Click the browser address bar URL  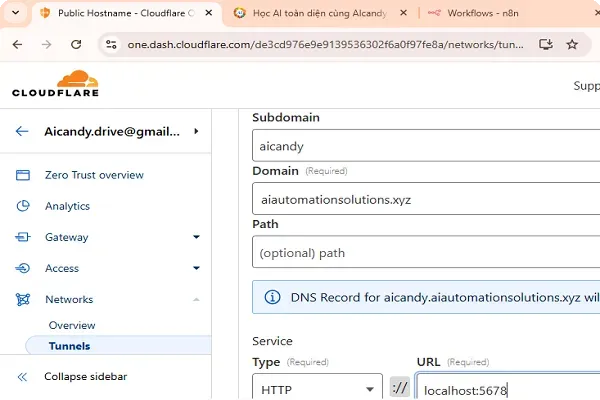[325, 45]
